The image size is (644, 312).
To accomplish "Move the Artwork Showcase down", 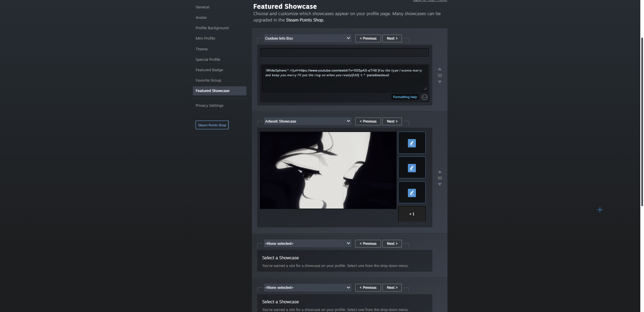I will point(440,184).
